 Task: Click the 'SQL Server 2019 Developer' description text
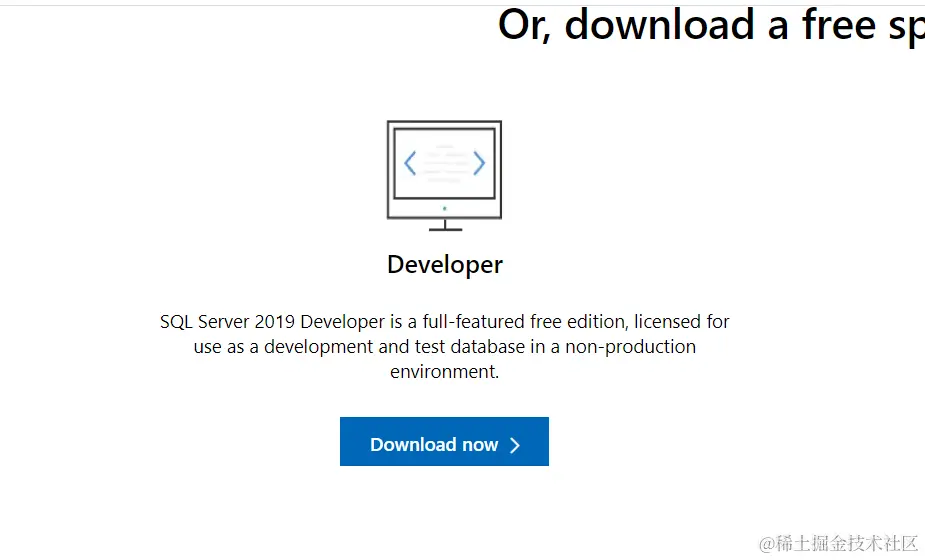(x=445, y=346)
